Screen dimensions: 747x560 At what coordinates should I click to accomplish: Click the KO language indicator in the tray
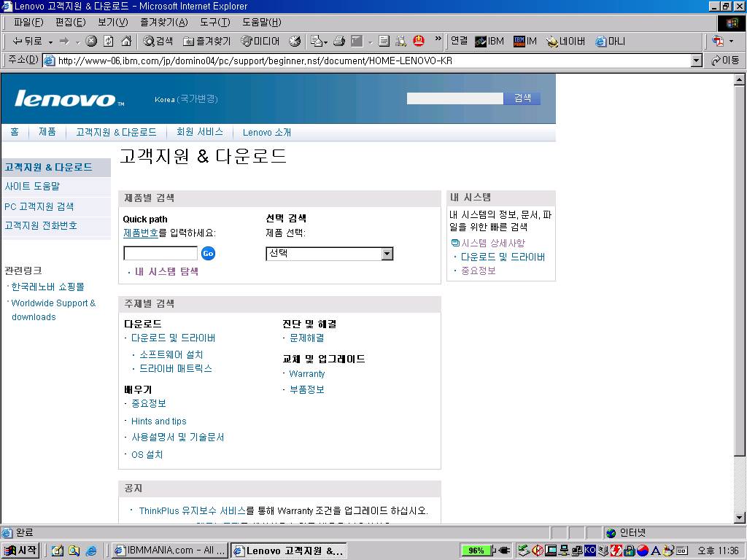tap(589, 551)
